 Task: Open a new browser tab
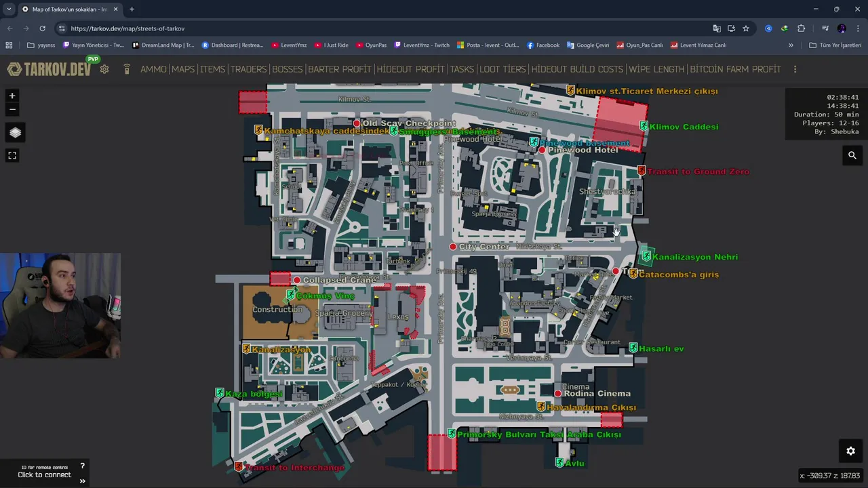[132, 9]
